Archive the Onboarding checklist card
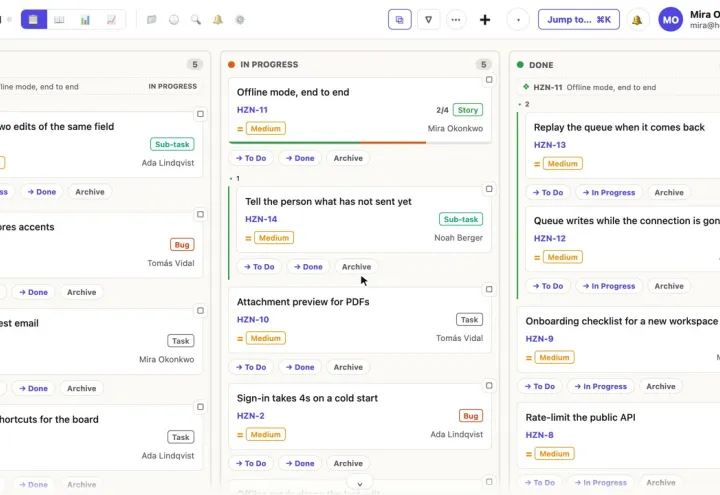The height and width of the screenshot is (495, 720). tap(661, 387)
